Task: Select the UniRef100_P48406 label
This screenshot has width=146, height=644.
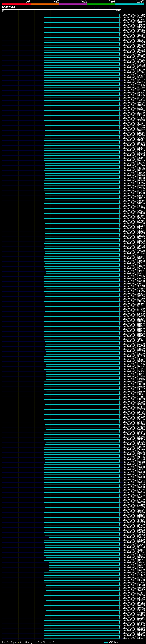Action: pos(134,118)
